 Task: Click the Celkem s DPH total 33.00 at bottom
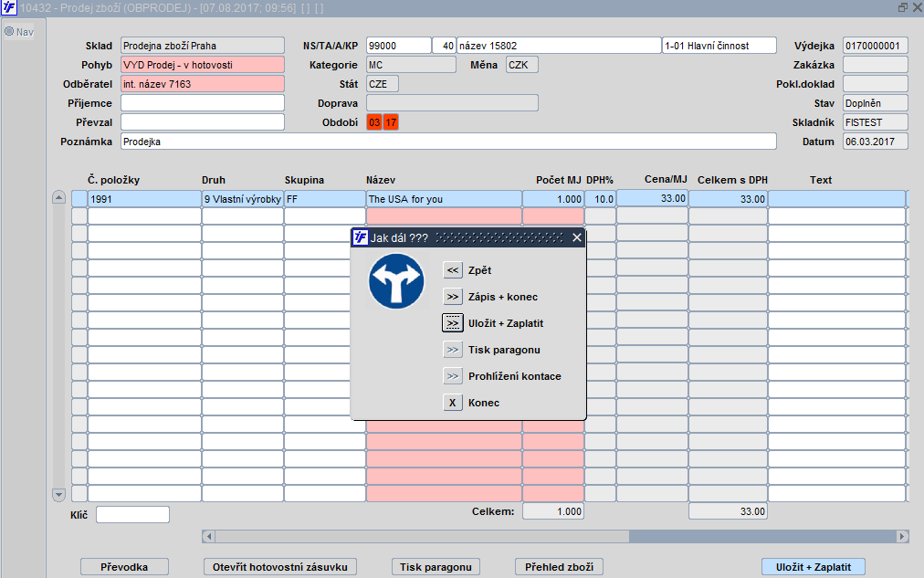(x=728, y=511)
